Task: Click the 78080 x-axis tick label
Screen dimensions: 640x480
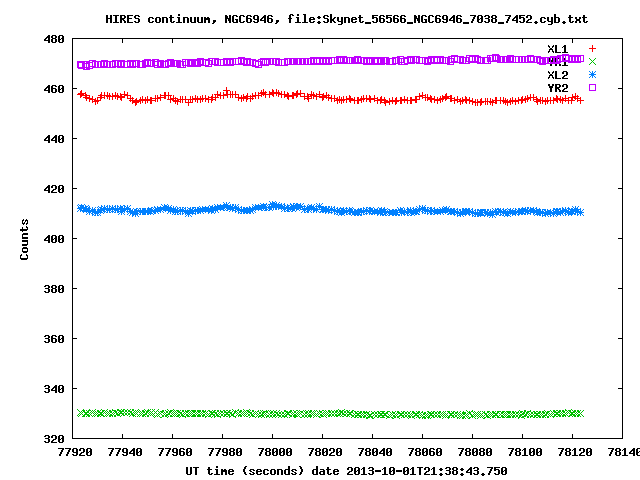Action: [475, 452]
